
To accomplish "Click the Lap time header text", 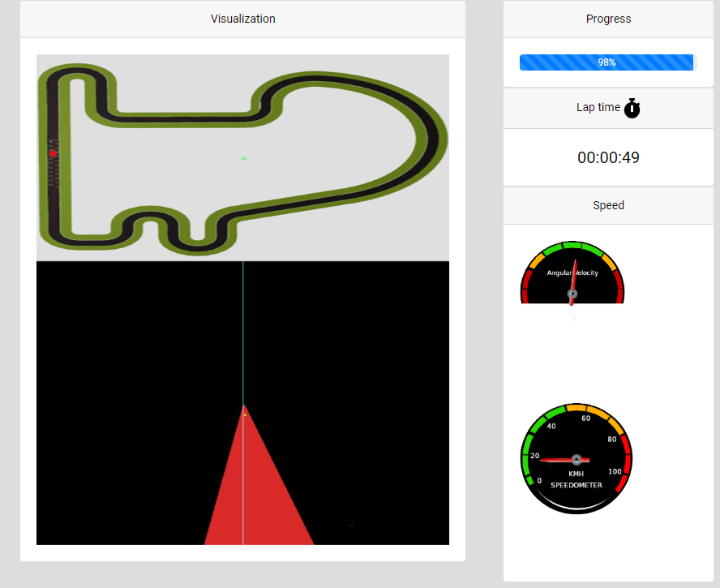I will click(598, 107).
